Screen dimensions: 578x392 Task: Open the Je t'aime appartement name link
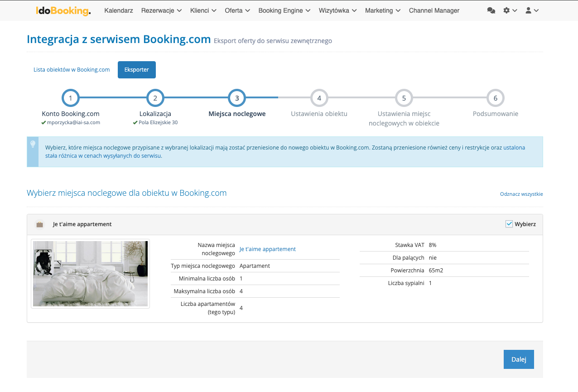pyautogui.click(x=268, y=249)
